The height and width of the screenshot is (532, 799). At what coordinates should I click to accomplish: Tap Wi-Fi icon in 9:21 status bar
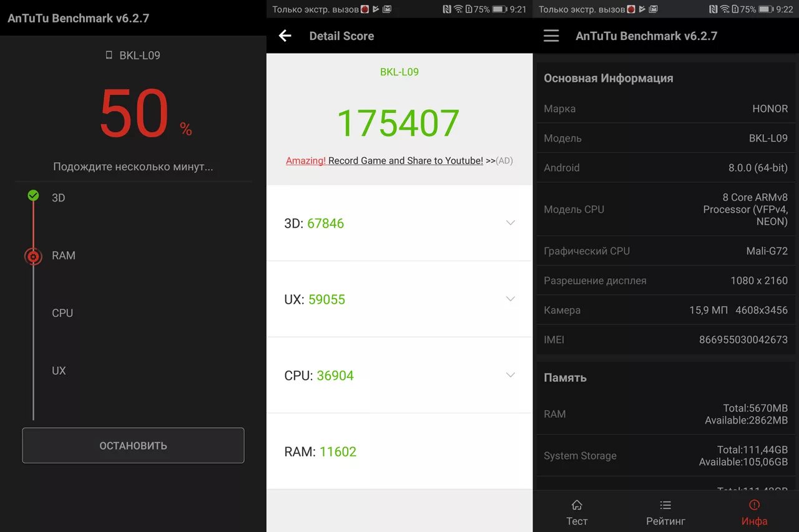click(458, 9)
